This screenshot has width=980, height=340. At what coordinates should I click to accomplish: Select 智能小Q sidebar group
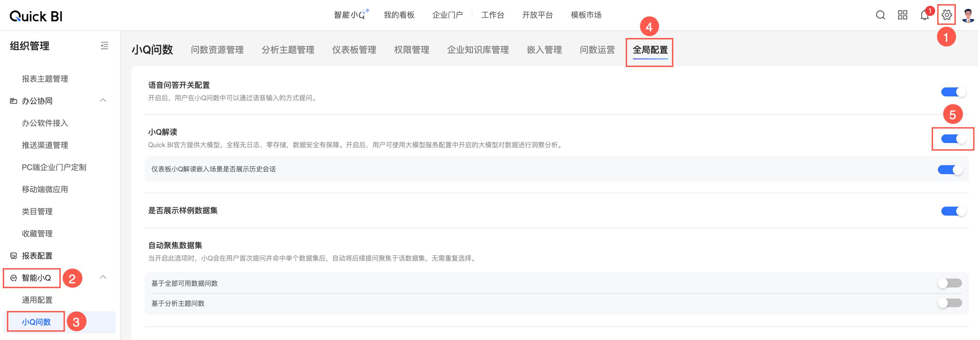(x=37, y=278)
